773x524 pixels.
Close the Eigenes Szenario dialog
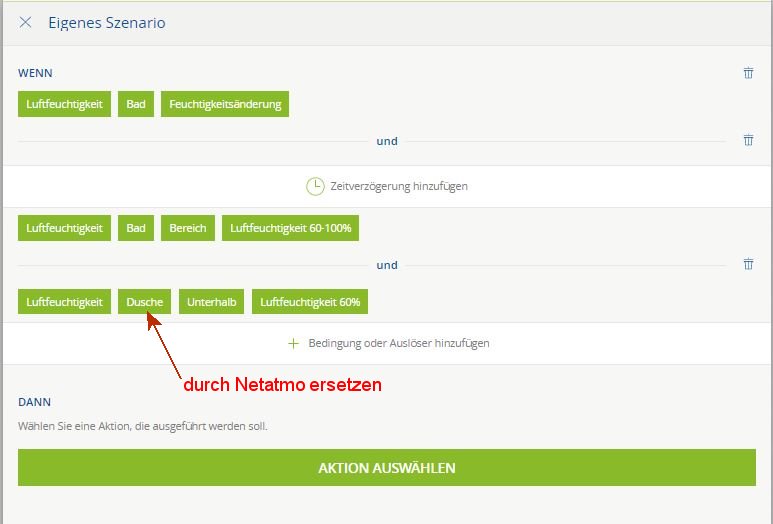pyautogui.click(x=25, y=22)
